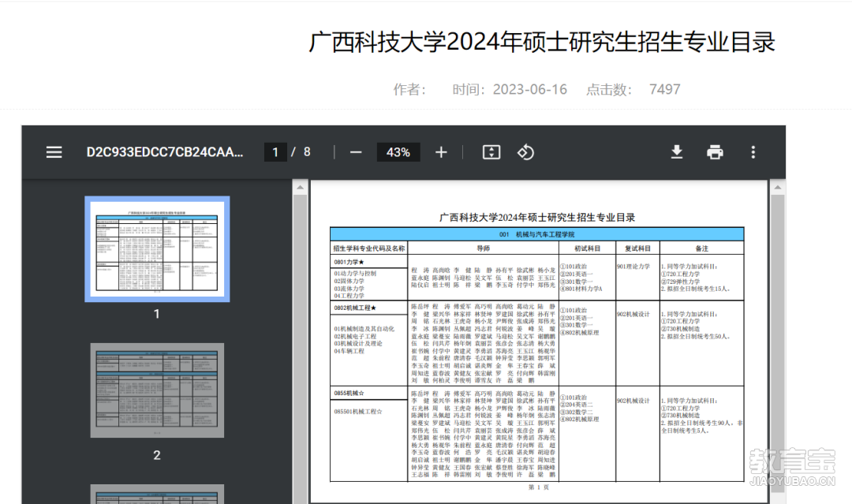Click the 43% zoom level field

coord(398,152)
